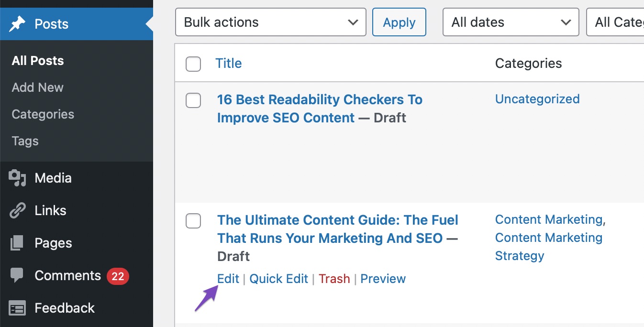Expand the All dates filter dropdown
Image resolution: width=644 pixels, height=327 pixels.
(x=511, y=22)
